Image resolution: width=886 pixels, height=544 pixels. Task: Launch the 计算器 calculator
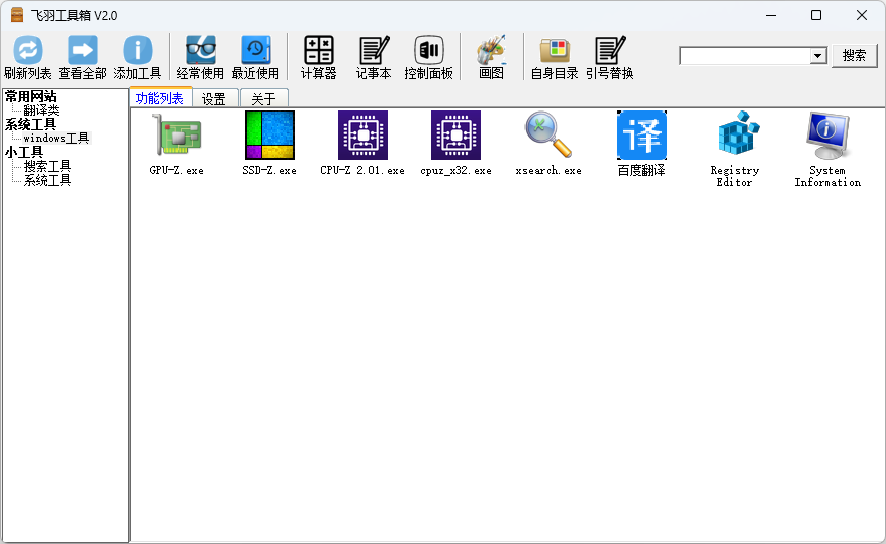(x=318, y=51)
